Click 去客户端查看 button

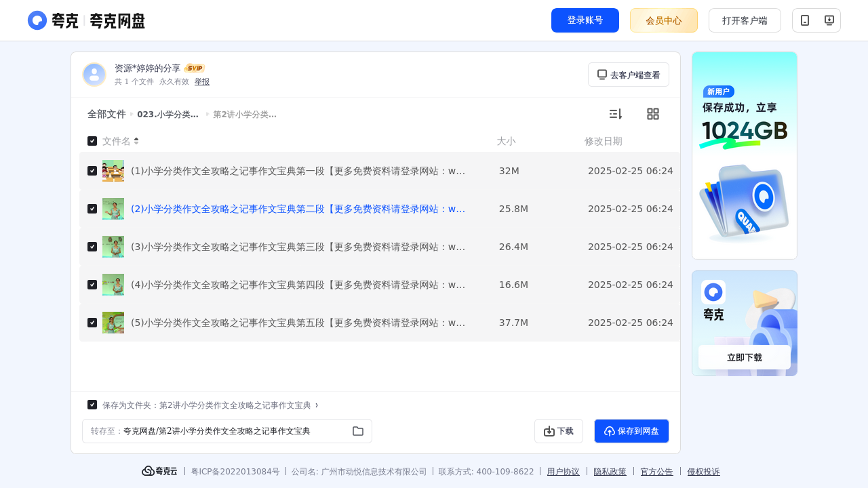(629, 75)
